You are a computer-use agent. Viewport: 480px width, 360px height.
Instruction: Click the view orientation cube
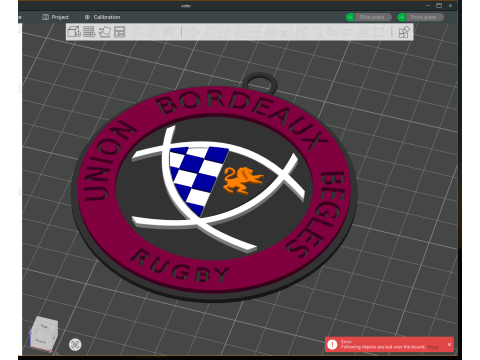coord(44,333)
